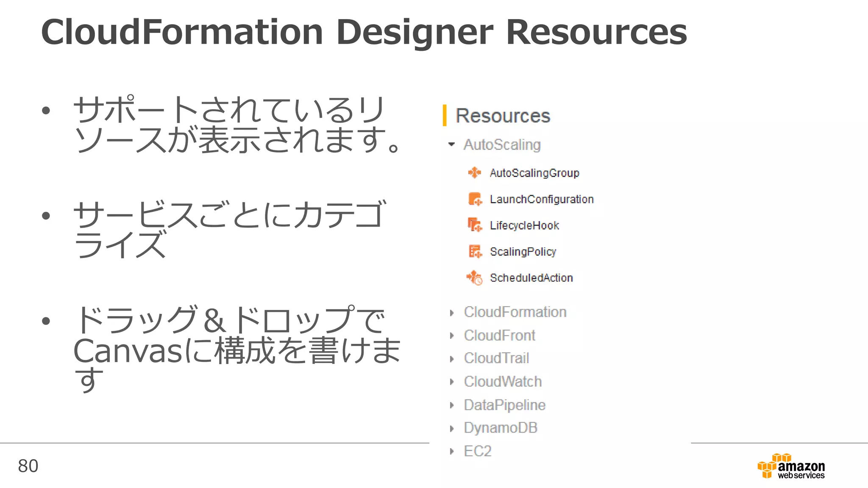Click the CloudFormation category name
868x488 pixels.
[x=515, y=312]
